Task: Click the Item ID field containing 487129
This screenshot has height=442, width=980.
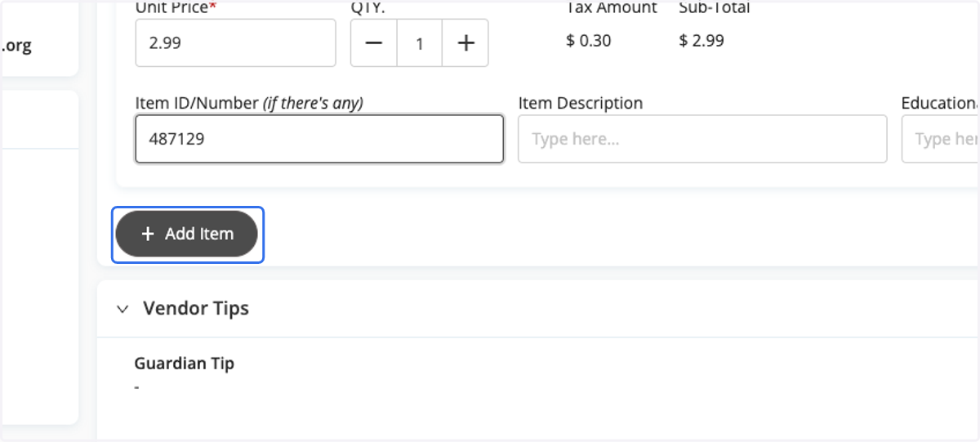Action: (x=319, y=139)
